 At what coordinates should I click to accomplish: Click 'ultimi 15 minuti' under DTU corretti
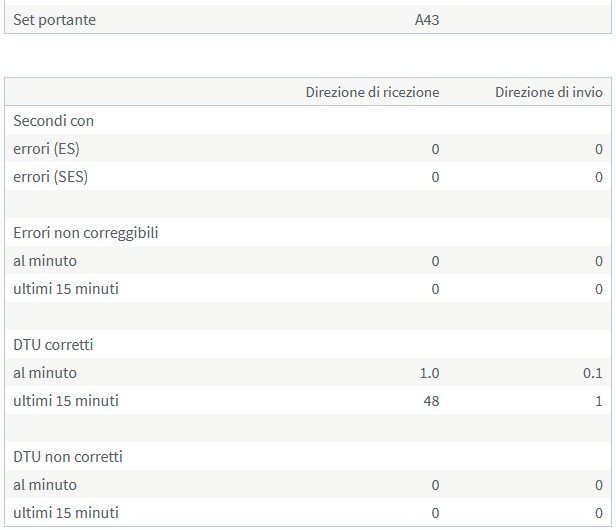pyautogui.click(x=65, y=400)
